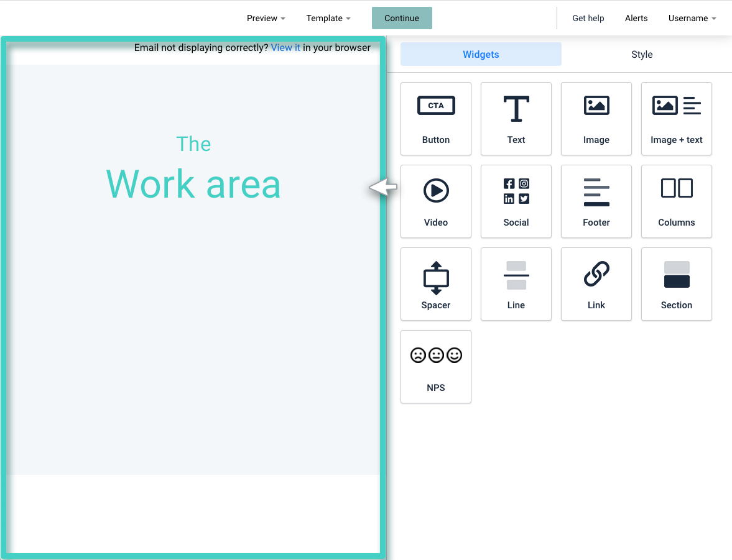Screen dimensions: 732x560
Task: Choose the Image widget
Action: [x=596, y=119]
